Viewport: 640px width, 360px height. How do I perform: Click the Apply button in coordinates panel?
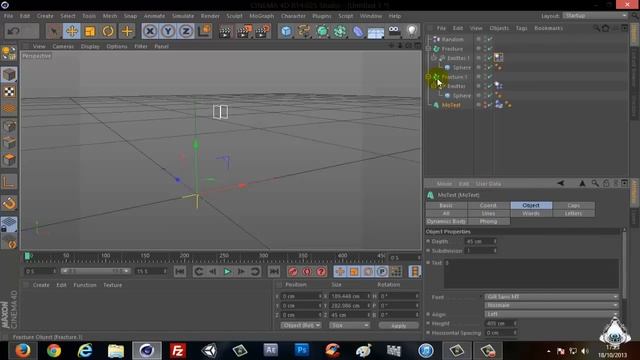coord(399,326)
